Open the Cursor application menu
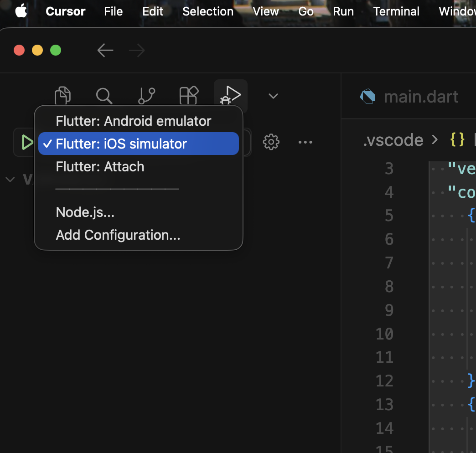 66,11
